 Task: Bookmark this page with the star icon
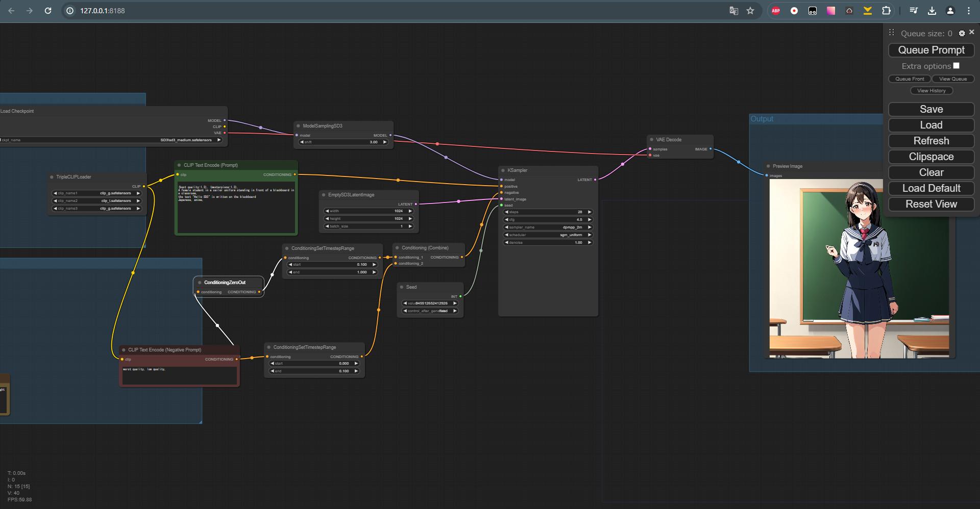(750, 11)
